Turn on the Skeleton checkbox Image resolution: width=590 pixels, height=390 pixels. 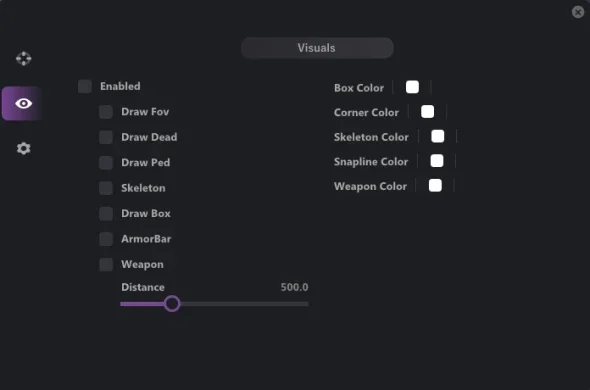coord(106,188)
